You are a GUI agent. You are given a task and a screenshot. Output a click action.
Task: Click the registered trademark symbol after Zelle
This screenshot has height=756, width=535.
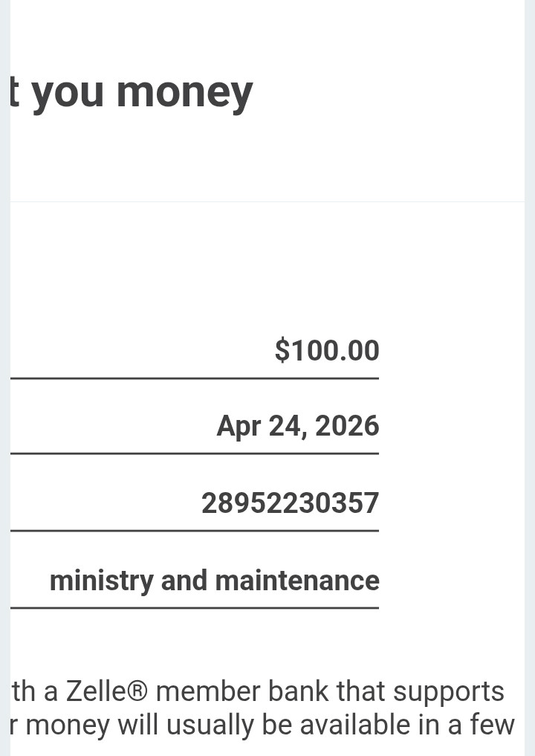(x=142, y=692)
